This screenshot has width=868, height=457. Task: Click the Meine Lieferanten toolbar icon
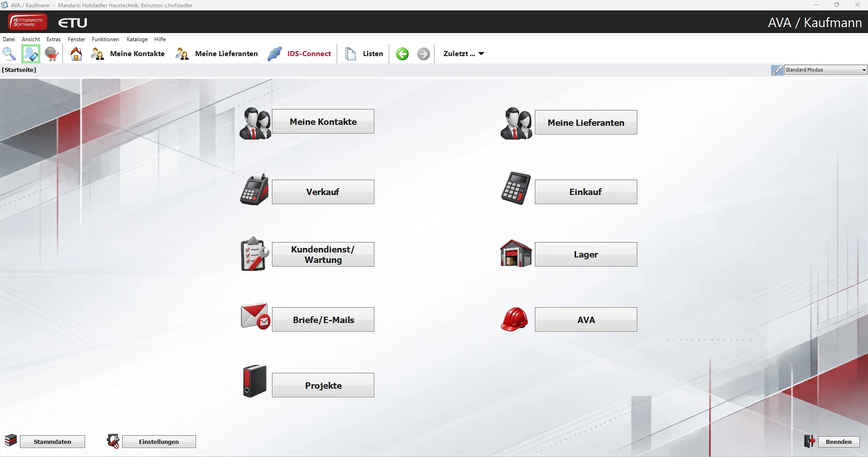click(x=182, y=54)
